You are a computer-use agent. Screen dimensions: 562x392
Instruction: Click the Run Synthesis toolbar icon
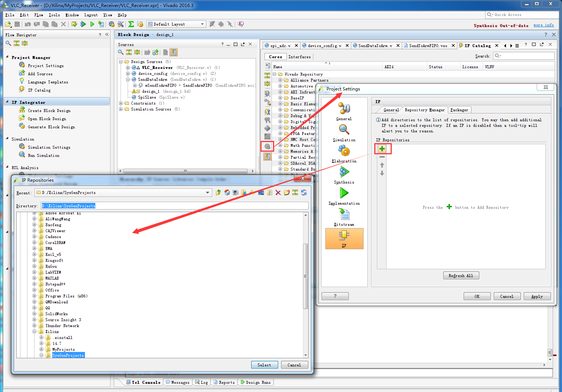[x=83, y=24]
